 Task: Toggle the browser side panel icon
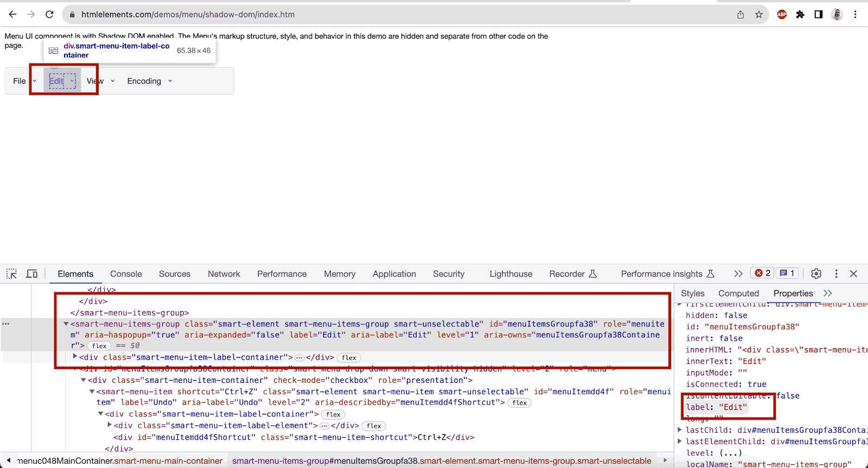[819, 15]
